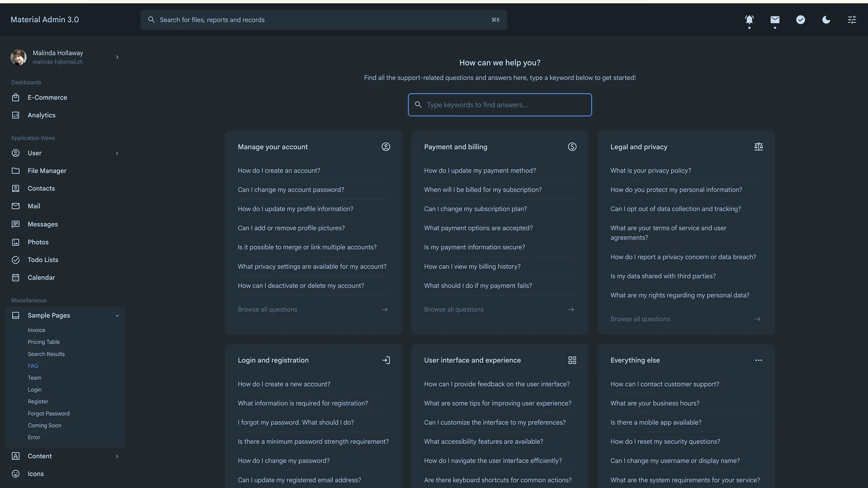Screen dimensions: 868x488
Task: Open the settings sliders icon in header
Action: [852, 19]
